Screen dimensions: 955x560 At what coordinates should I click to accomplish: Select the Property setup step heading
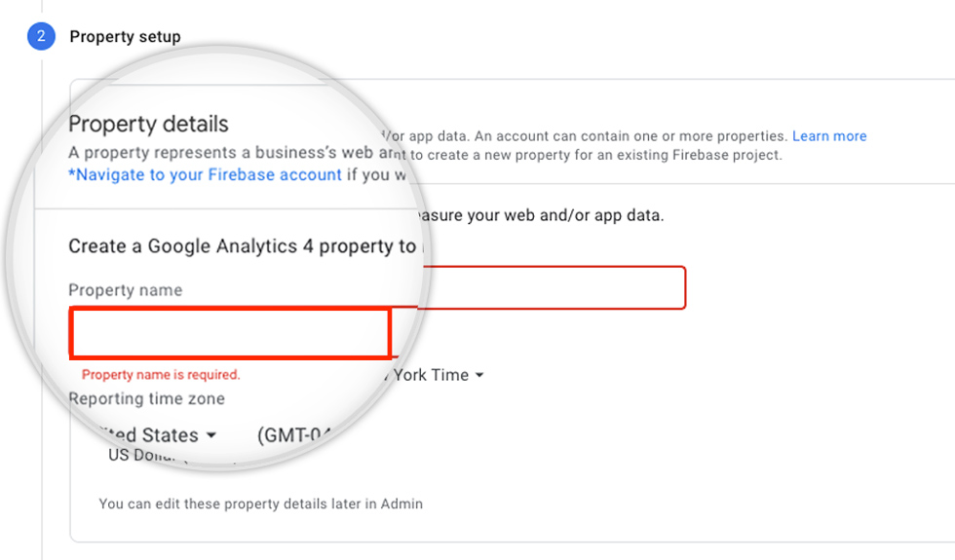(125, 37)
